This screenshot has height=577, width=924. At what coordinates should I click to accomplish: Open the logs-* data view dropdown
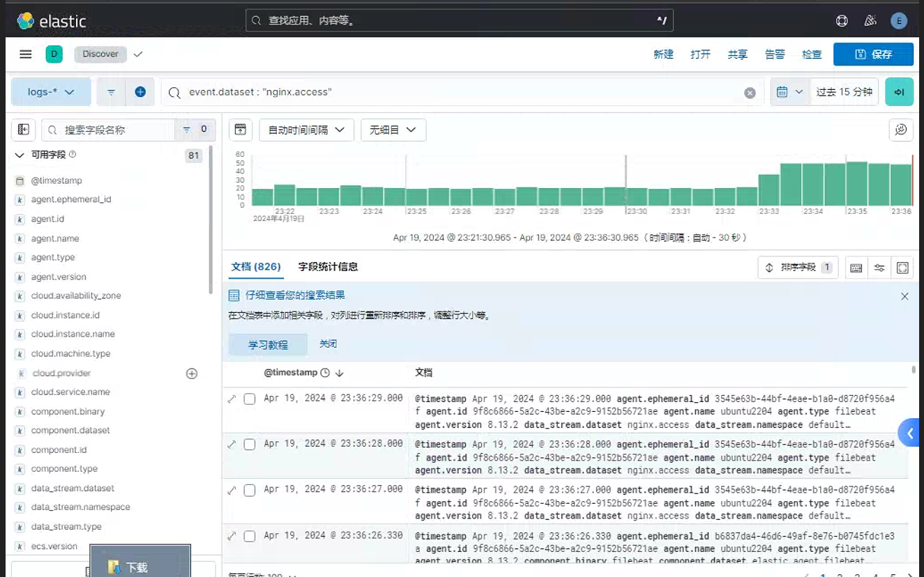[x=51, y=92]
